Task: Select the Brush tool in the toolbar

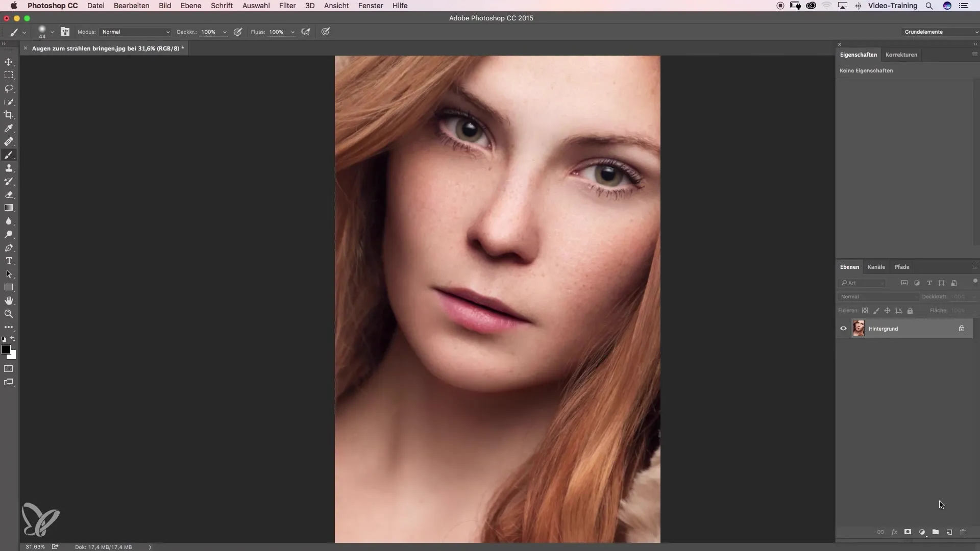Action: [9, 155]
